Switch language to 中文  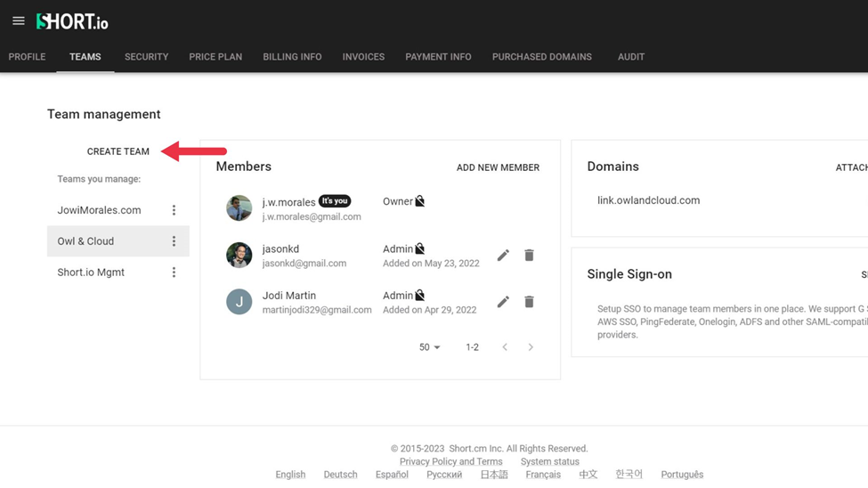588,475
